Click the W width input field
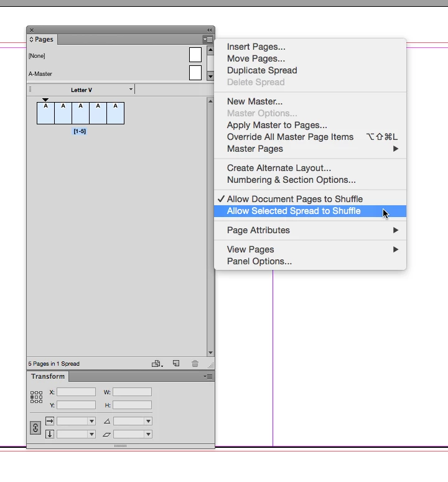 coord(132,392)
